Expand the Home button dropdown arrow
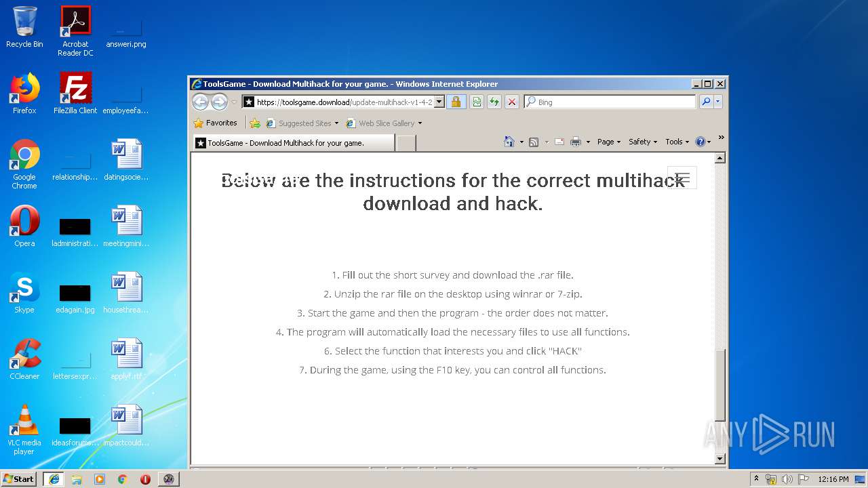868x488 pixels. point(521,142)
